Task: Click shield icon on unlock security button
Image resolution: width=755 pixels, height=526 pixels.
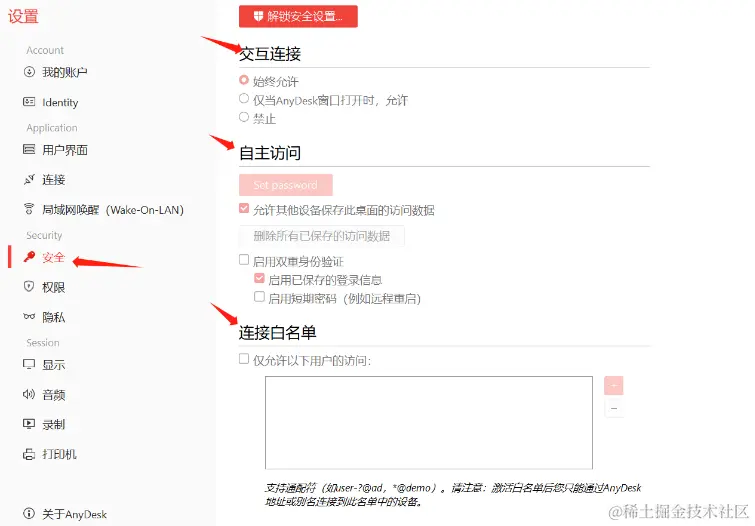Action: tap(259, 16)
